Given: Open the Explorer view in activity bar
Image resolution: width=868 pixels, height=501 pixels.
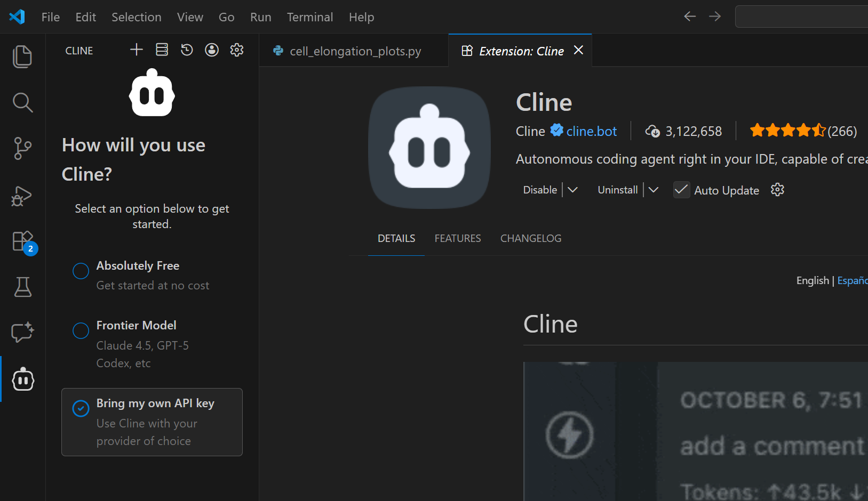Looking at the screenshot, I should point(22,56).
